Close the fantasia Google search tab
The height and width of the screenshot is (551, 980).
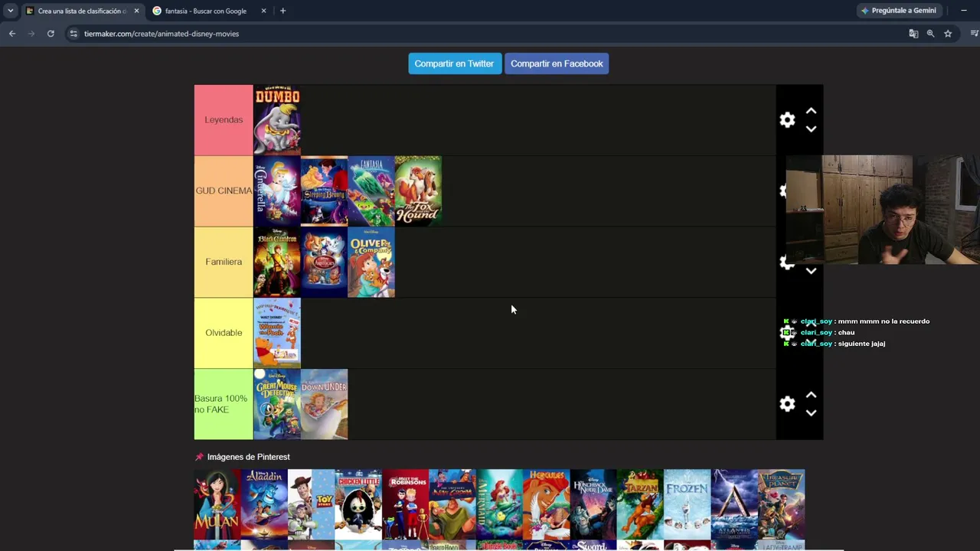tap(263, 11)
